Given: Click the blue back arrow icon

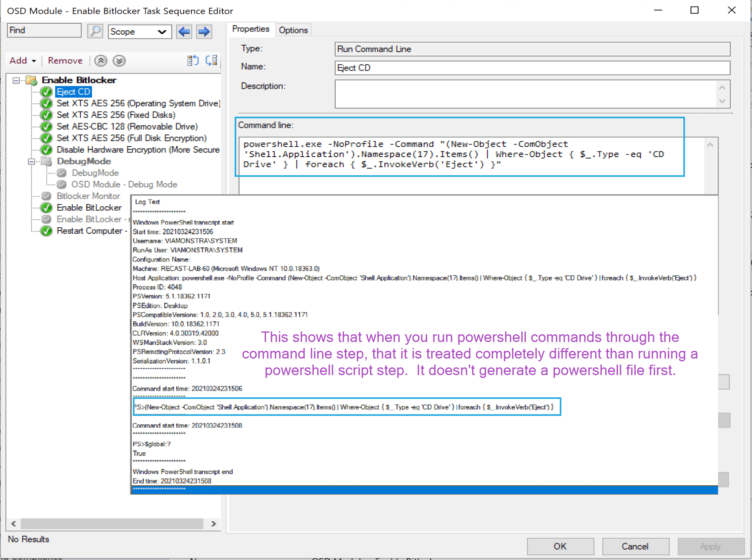Looking at the screenshot, I should (184, 31).
